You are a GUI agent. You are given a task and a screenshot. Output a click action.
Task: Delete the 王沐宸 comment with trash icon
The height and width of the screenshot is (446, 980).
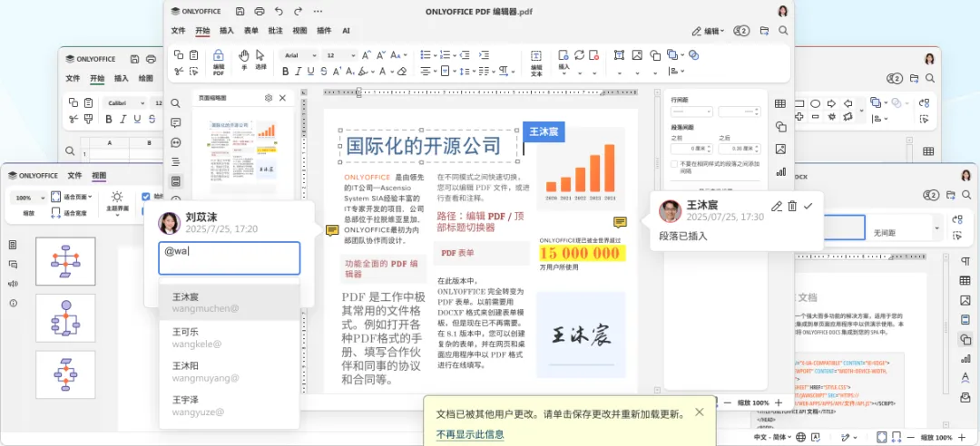coord(792,206)
